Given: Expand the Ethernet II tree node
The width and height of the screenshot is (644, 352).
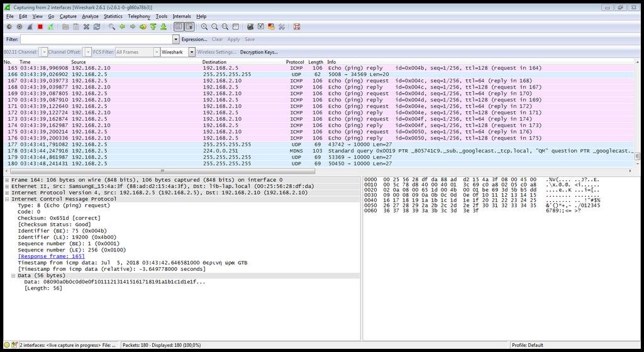Looking at the screenshot, I should tap(7, 186).
